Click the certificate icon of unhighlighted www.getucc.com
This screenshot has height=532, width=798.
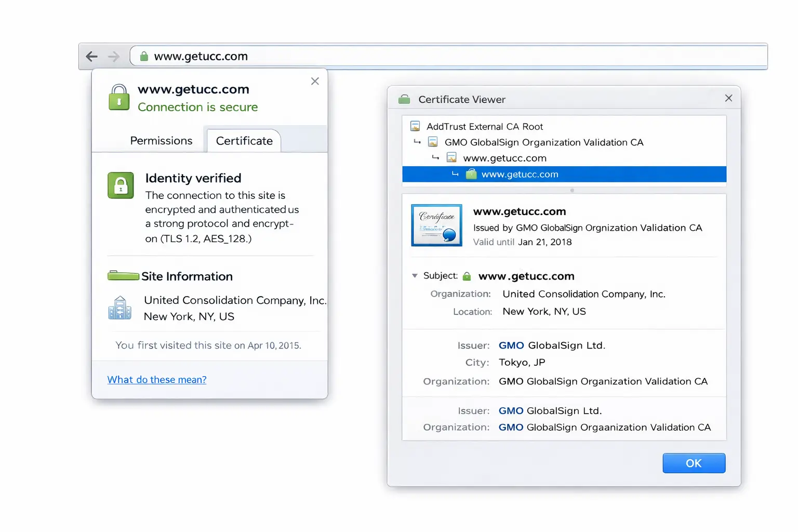[x=451, y=157]
